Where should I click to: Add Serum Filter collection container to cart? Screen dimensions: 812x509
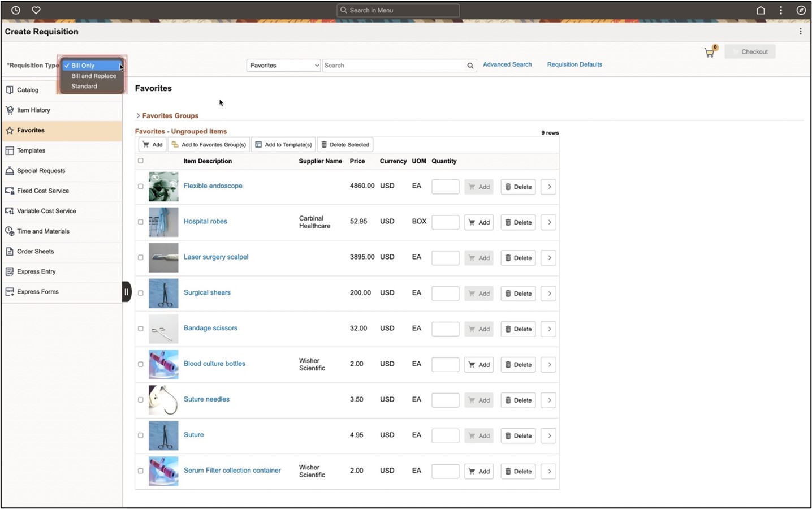[x=479, y=471]
